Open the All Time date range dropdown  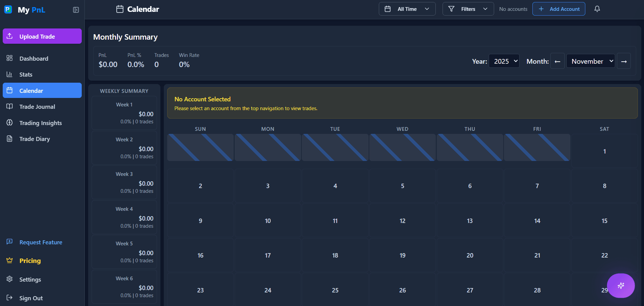[x=407, y=9]
